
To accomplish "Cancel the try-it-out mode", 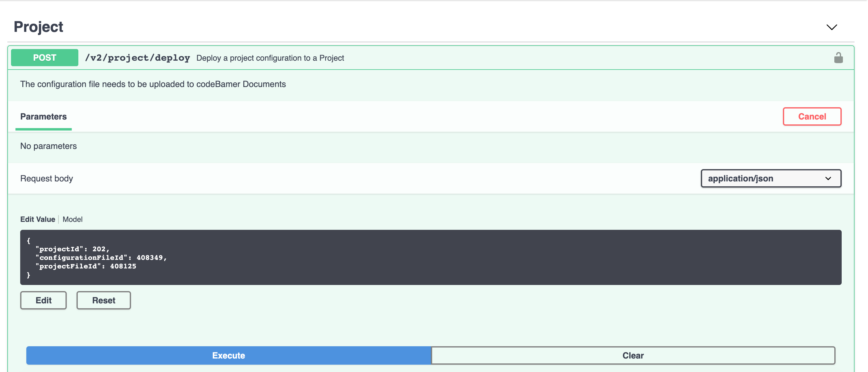I will 812,117.
